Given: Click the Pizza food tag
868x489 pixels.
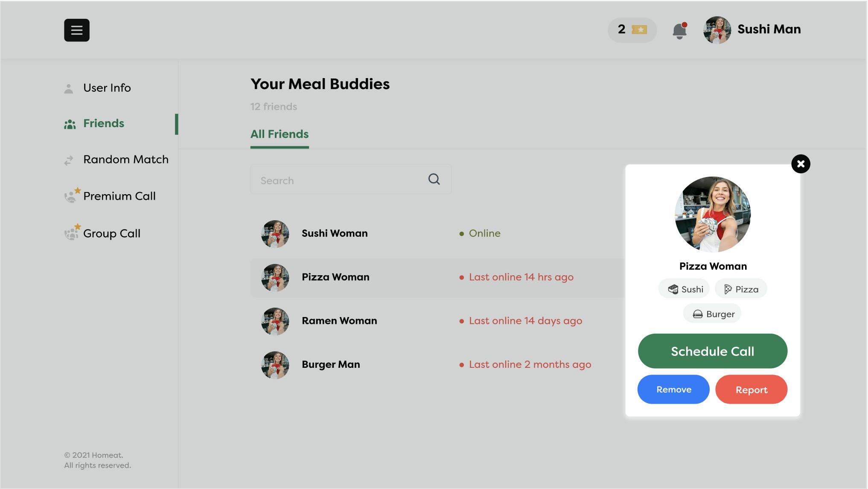Looking at the screenshot, I should 741,289.
